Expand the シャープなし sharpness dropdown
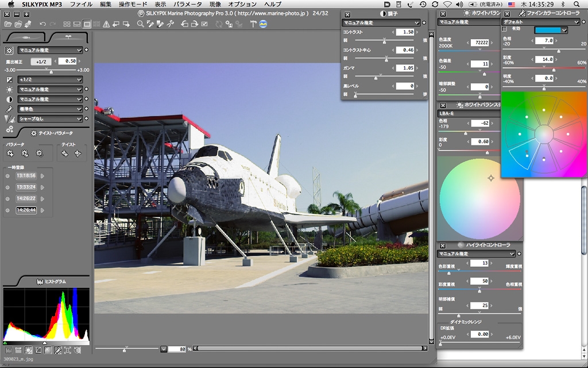This screenshot has width=588, height=368. (50, 118)
